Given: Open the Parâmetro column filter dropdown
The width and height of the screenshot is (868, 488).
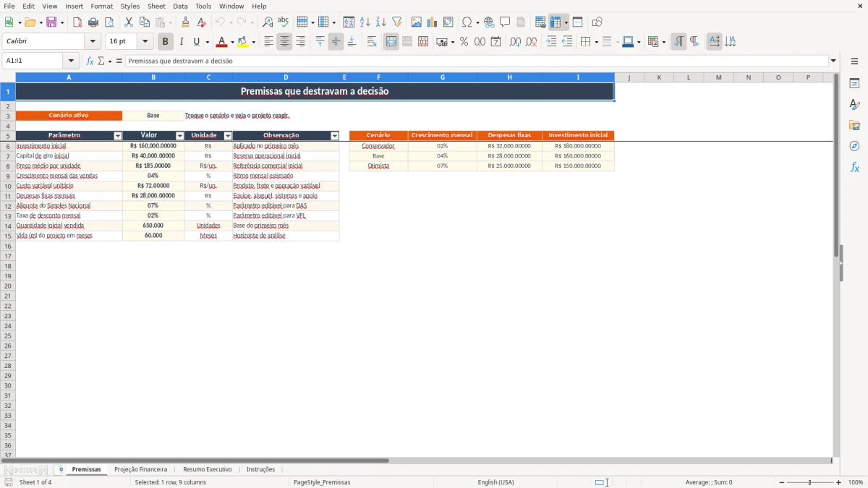Looking at the screenshot, I should tap(118, 136).
